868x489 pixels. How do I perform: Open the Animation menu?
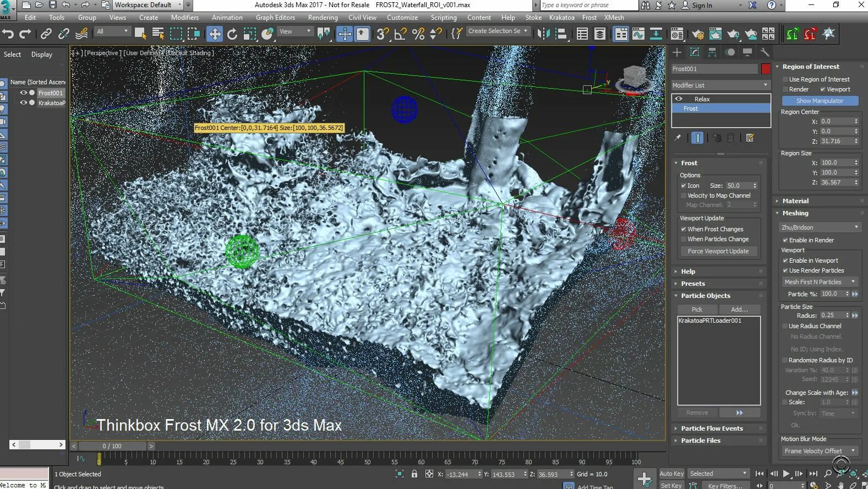coord(227,18)
